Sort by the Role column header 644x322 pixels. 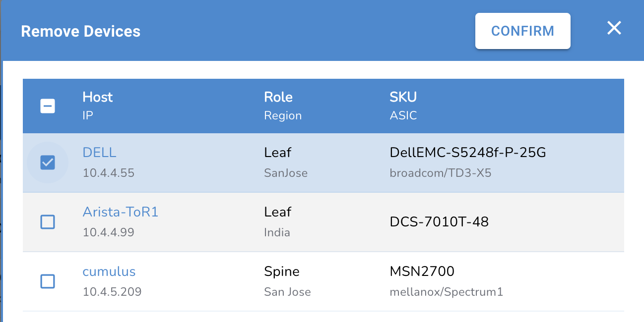[278, 97]
